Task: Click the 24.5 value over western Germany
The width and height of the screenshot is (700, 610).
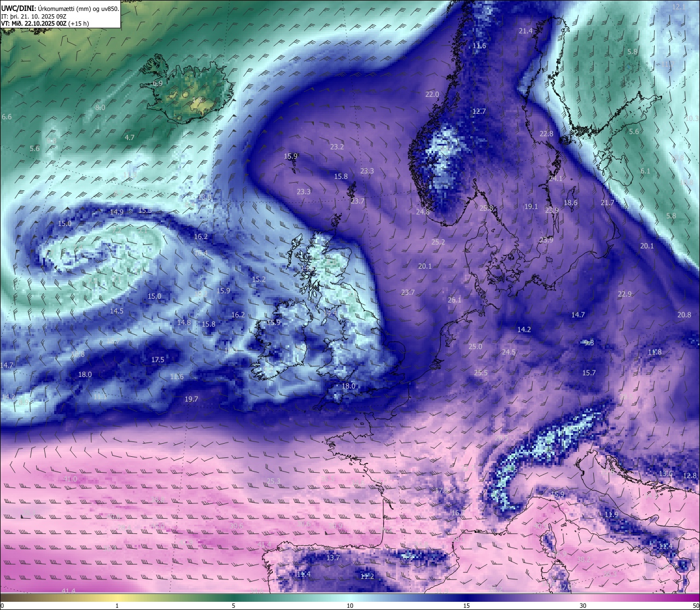Action: (x=509, y=352)
